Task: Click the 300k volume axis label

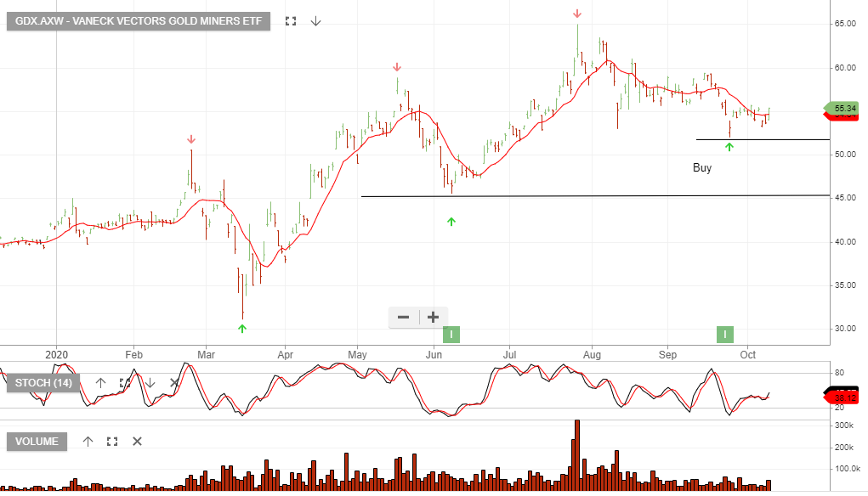Action: [x=844, y=426]
